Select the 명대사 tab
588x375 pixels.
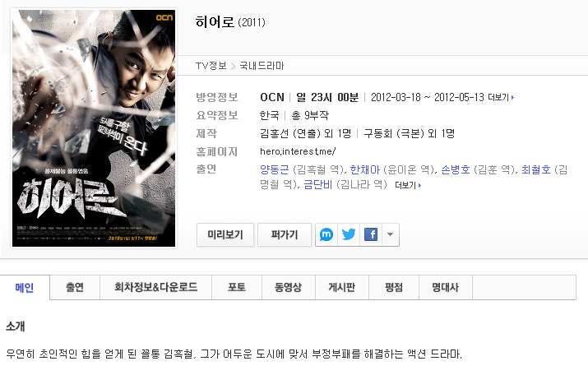[x=446, y=287]
